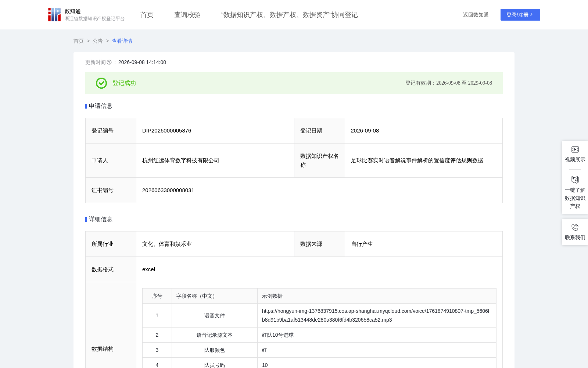588x368 pixels.
Task: Select registration number DIP2026000005876
Action: click(x=166, y=131)
